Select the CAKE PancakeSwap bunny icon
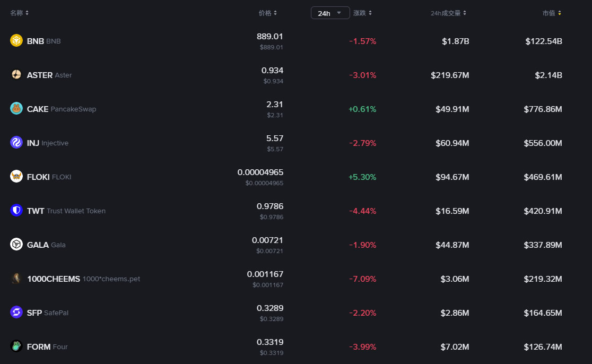 (16, 109)
